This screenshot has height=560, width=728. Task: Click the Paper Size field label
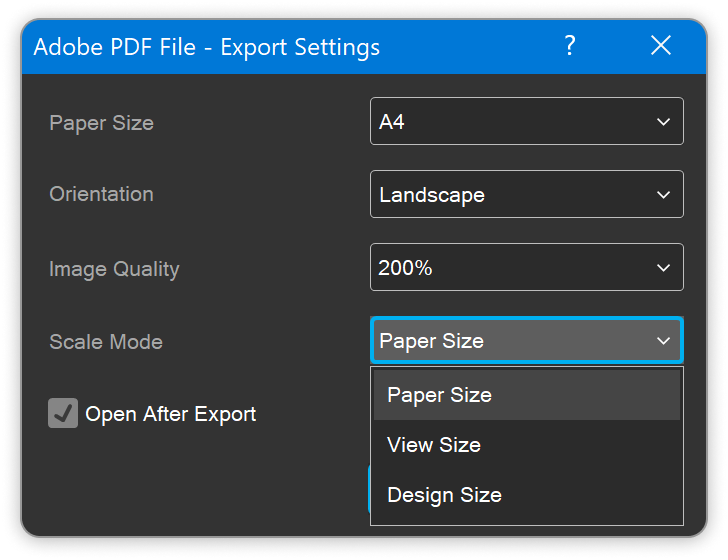102,124
